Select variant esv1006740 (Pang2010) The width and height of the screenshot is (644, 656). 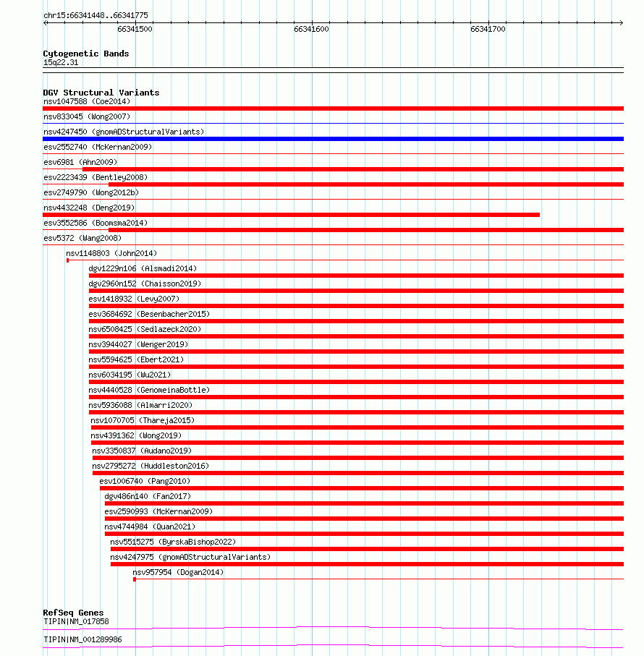pyautogui.click(x=145, y=481)
